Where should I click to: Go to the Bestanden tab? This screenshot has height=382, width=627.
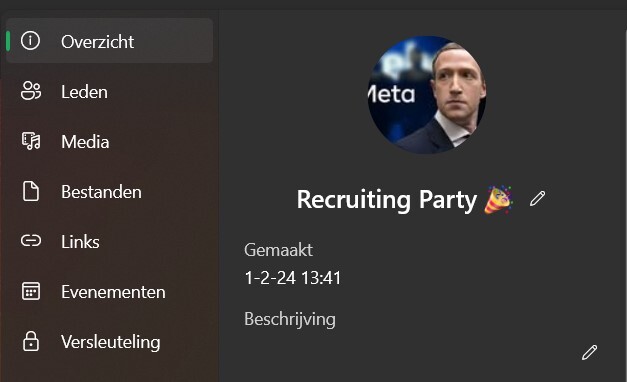click(110, 192)
